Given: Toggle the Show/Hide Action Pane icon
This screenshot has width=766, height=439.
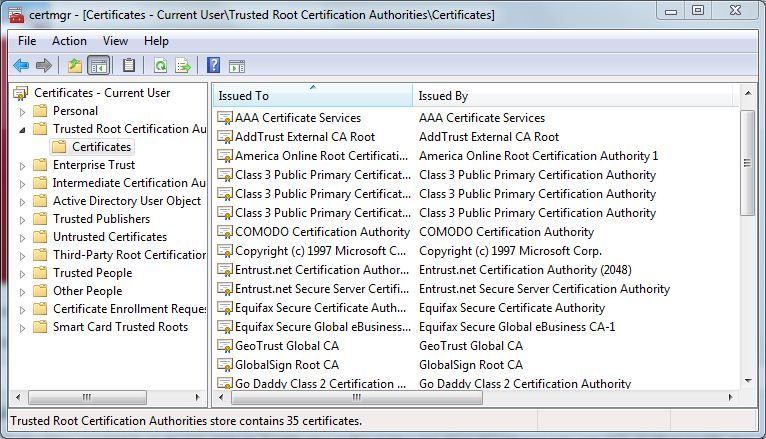Looking at the screenshot, I should (237, 66).
